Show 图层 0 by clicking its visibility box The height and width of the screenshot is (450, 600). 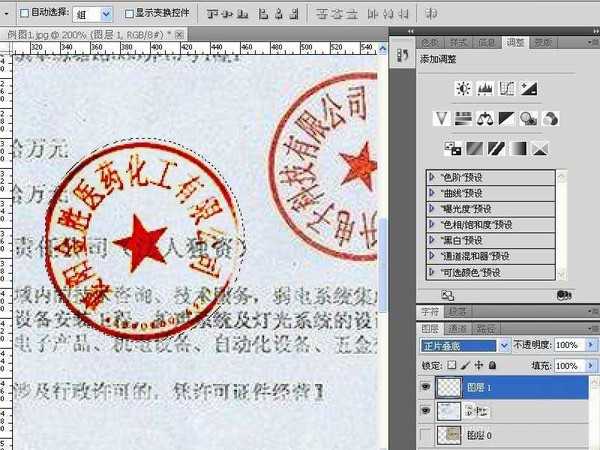pyautogui.click(x=428, y=435)
